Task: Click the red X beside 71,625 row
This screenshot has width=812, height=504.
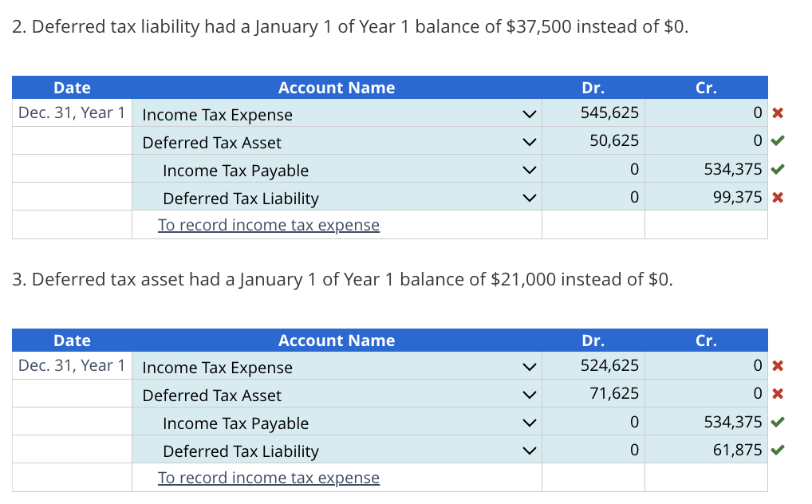Action: [x=778, y=395]
